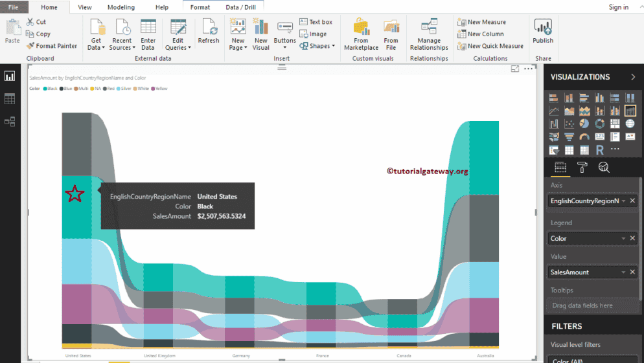The height and width of the screenshot is (363, 644).
Task: Click Publish in the Share group
Action: [x=543, y=31]
